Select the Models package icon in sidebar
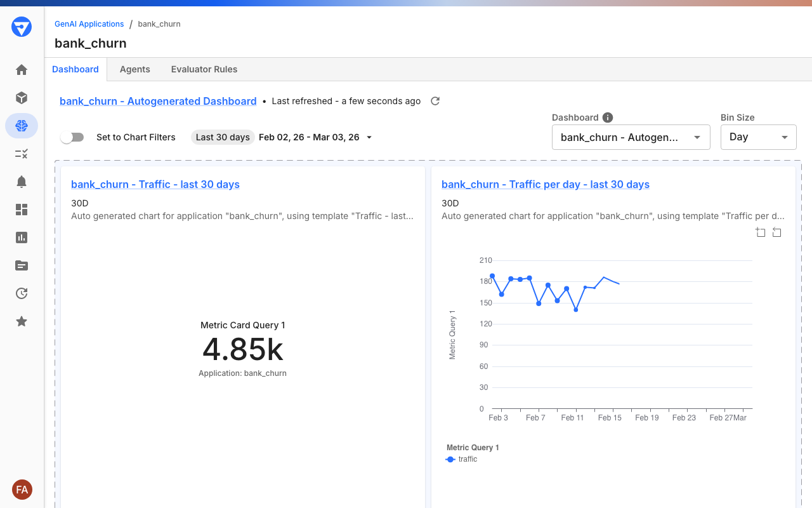This screenshot has height=508, width=812. [21, 98]
